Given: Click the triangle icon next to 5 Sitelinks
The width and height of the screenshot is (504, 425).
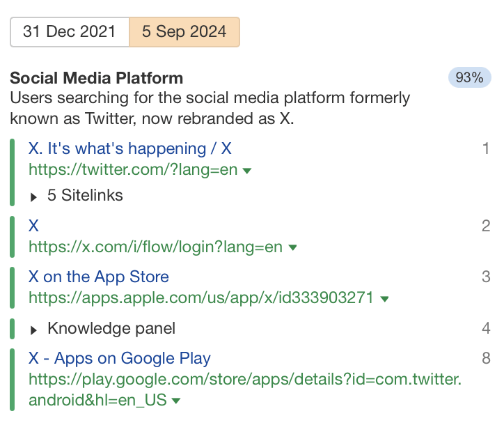Looking at the screenshot, I should tap(34, 196).
